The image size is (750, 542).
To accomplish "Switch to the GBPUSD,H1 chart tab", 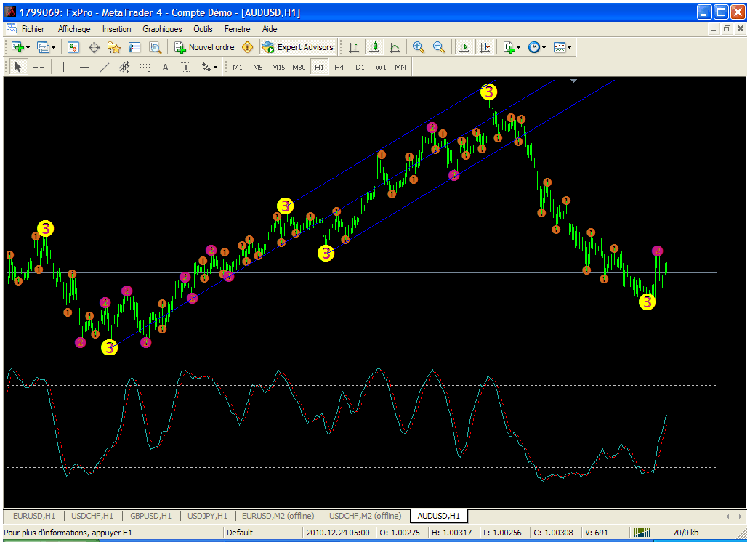I will (x=150, y=516).
